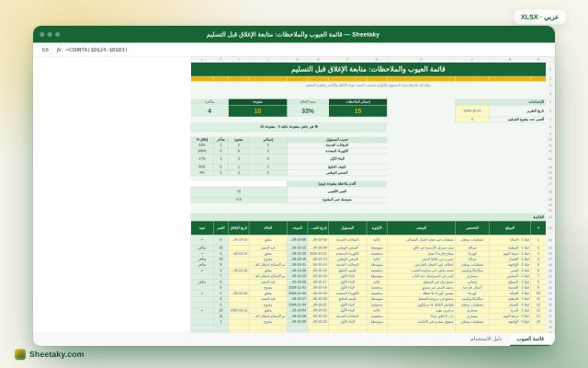588x368 pixels.
Task: Select the total observations value 15
Action: pyautogui.click(x=357, y=111)
